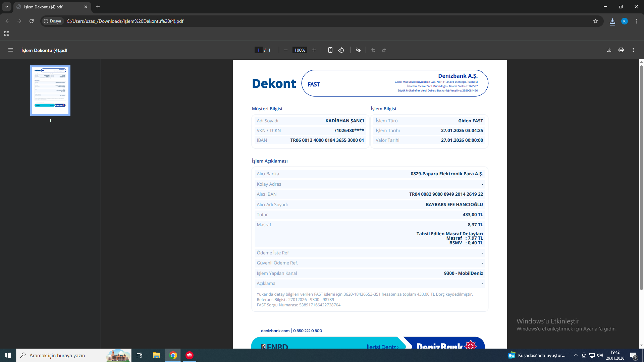Bookmark this page with the star icon
The width and height of the screenshot is (644, 362).
(x=596, y=21)
